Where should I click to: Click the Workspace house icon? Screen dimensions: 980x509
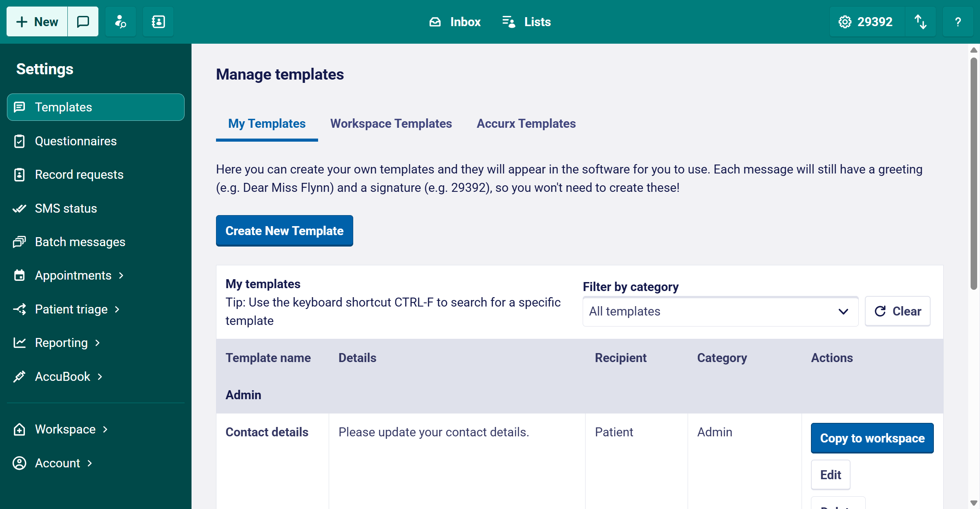click(19, 429)
